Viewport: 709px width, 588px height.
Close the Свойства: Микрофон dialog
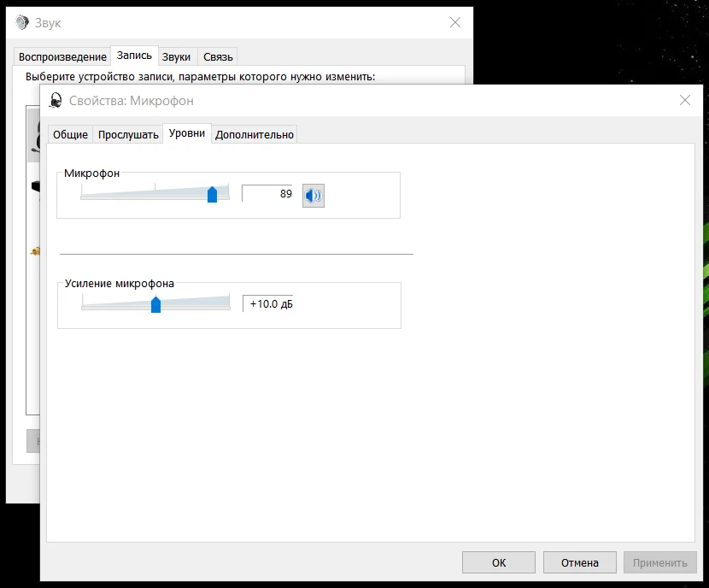click(x=684, y=100)
